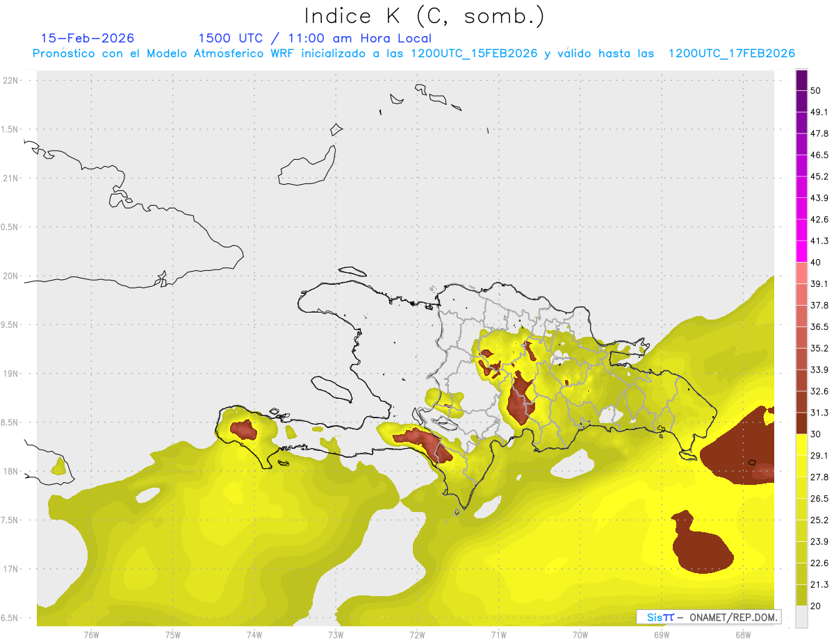Click legend value '45.2'

click(x=819, y=176)
